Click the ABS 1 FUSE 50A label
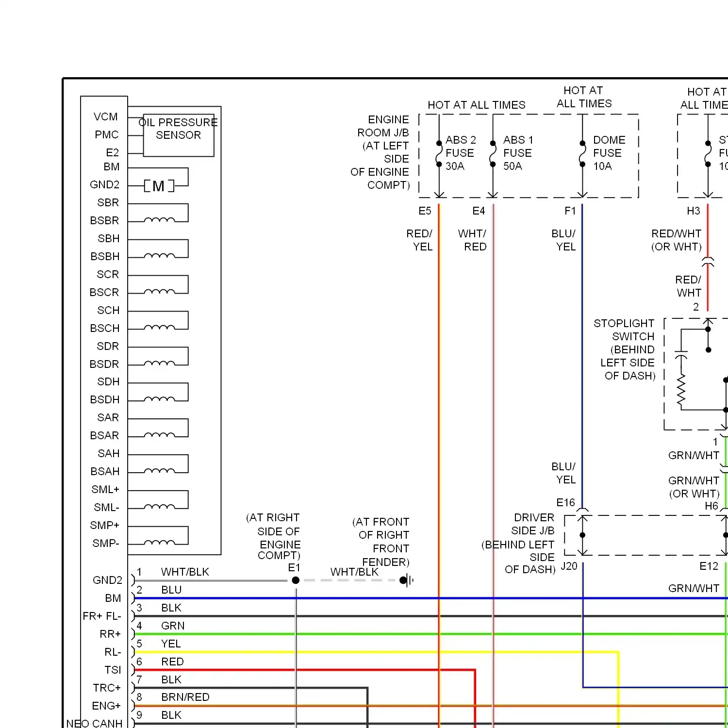728x728 pixels. (x=518, y=153)
